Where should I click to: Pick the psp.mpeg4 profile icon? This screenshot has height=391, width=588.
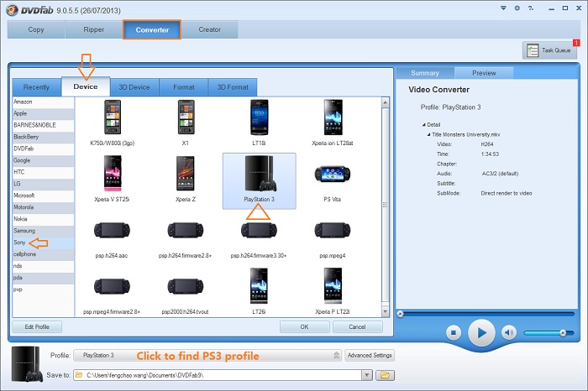333,231
